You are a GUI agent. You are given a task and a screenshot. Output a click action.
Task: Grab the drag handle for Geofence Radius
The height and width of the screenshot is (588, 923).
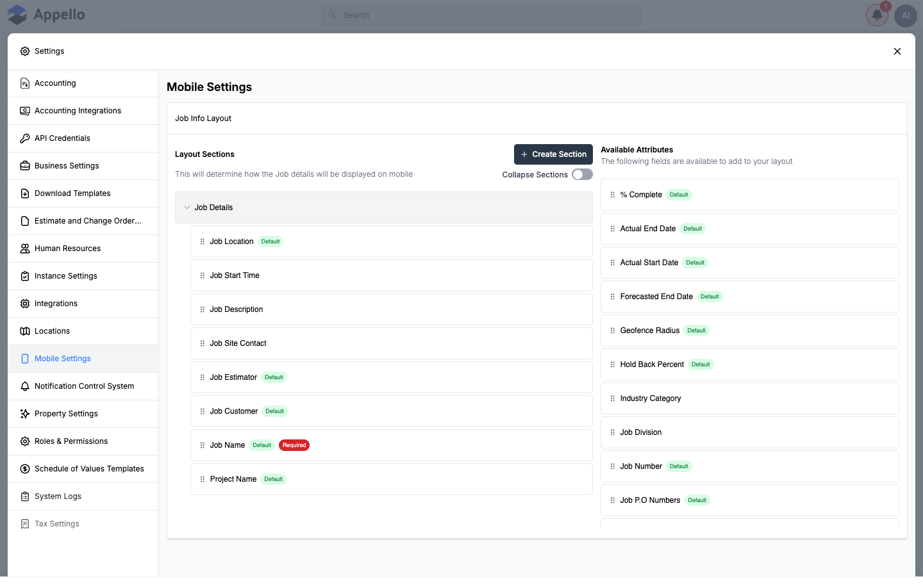(613, 331)
